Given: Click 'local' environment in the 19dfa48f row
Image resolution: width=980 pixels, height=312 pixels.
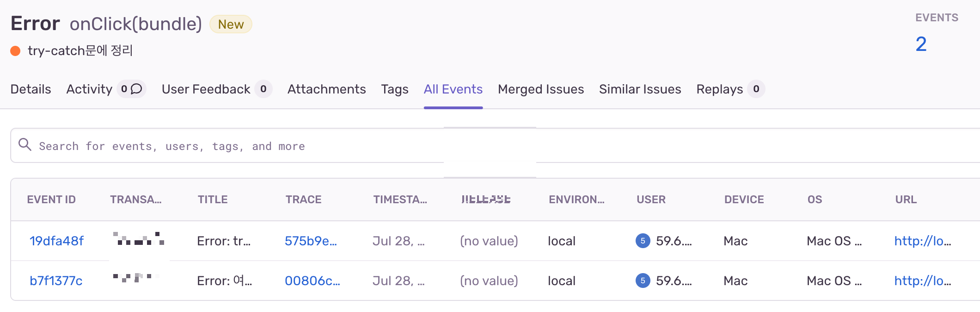Looking at the screenshot, I should [x=562, y=241].
